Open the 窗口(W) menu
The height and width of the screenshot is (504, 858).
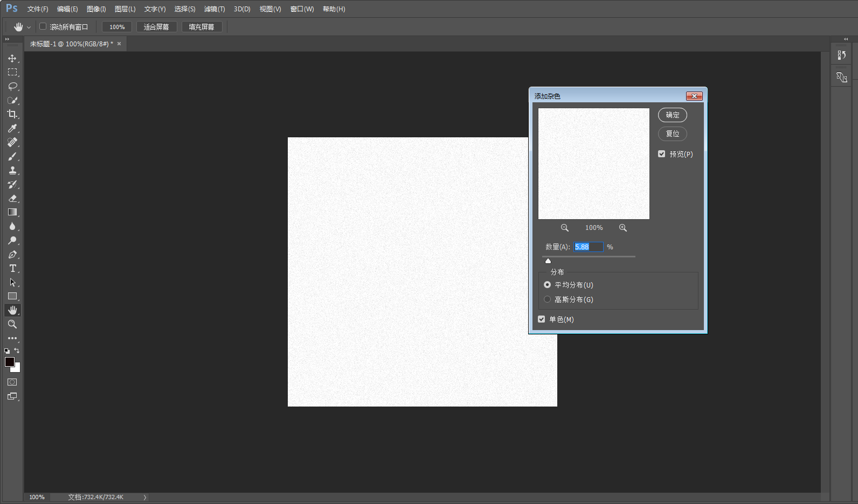click(x=302, y=9)
